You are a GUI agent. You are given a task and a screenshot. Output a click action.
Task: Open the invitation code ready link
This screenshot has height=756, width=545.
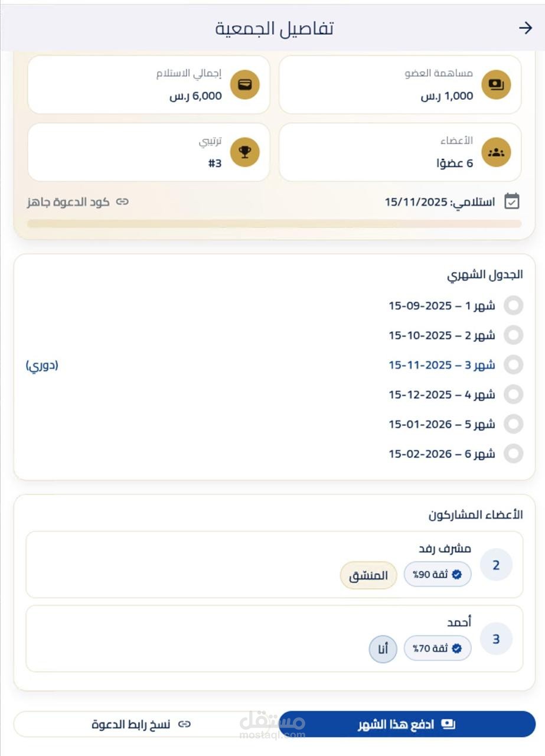point(77,202)
